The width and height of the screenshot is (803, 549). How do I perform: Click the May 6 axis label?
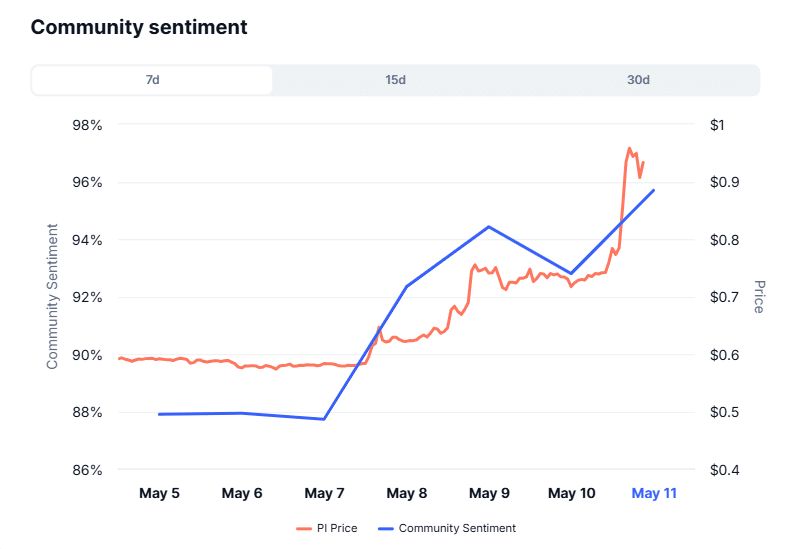242,493
